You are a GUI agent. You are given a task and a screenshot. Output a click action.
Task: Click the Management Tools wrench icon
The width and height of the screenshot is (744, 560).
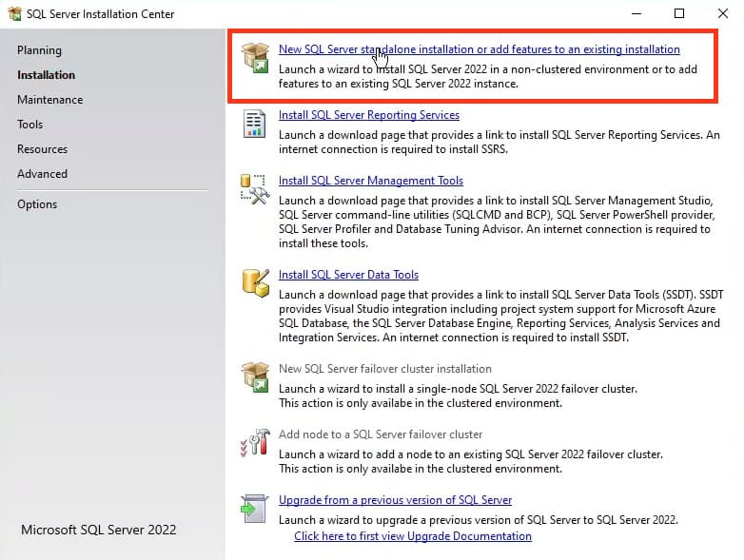(x=255, y=188)
